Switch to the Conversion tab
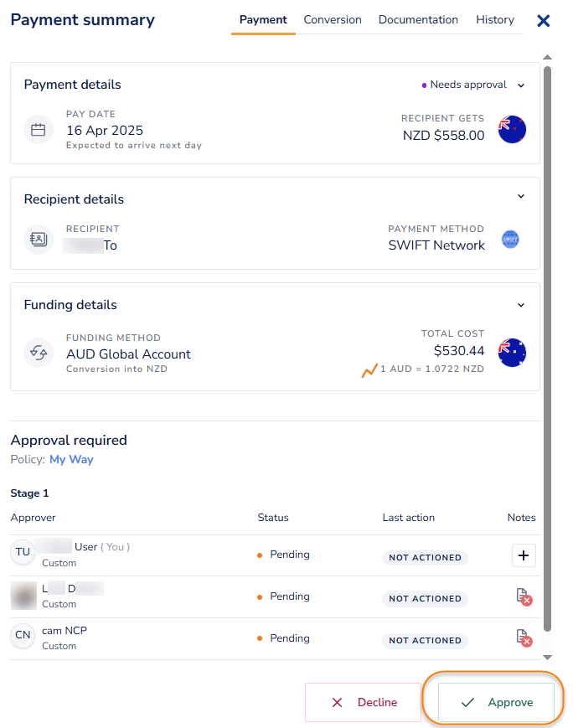Screen dimensions: 573x728 [333, 19]
